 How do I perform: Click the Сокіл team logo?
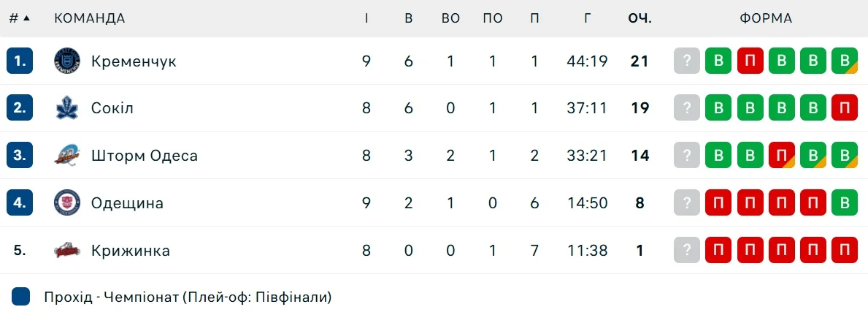point(67,108)
